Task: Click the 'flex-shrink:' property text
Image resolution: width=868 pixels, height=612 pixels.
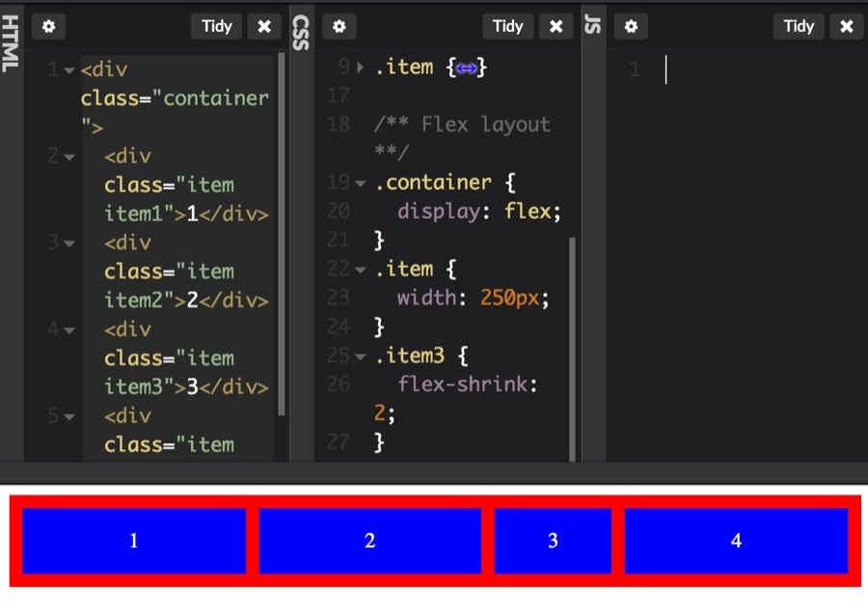Action: (467, 384)
